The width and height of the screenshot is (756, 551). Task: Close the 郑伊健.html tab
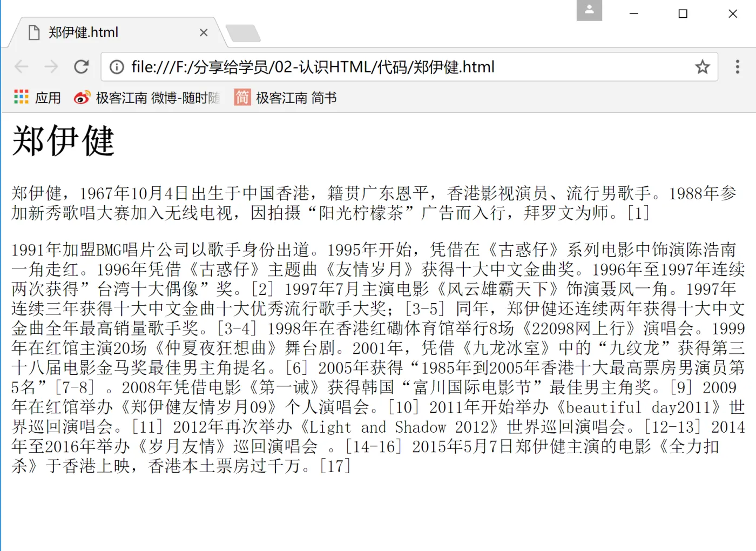(204, 32)
